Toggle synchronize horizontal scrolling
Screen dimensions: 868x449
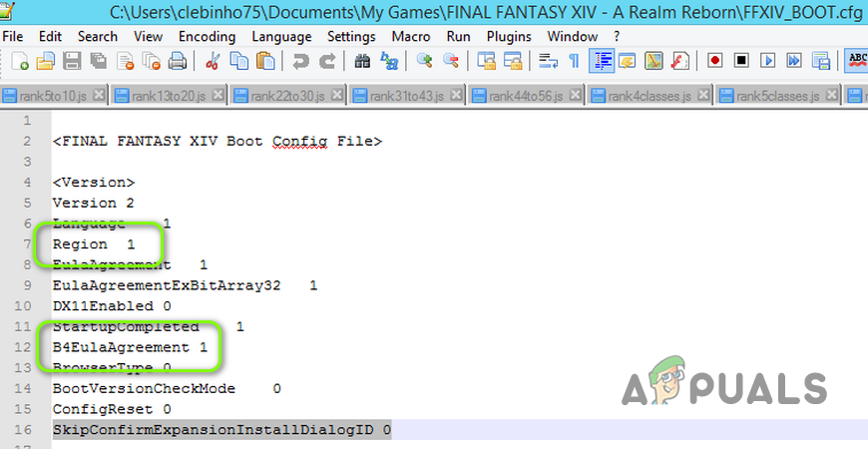(x=513, y=61)
